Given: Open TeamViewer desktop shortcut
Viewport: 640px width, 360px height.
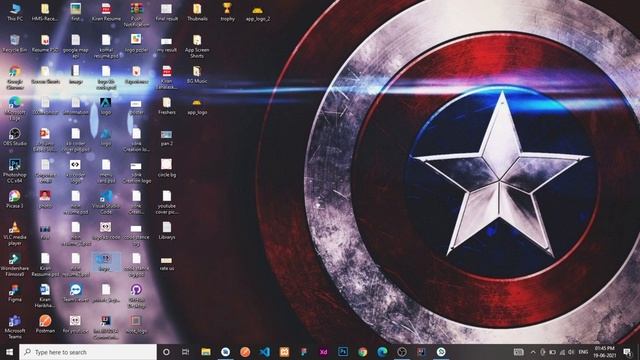Looking at the screenshot, I should click(x=76, y=293).
